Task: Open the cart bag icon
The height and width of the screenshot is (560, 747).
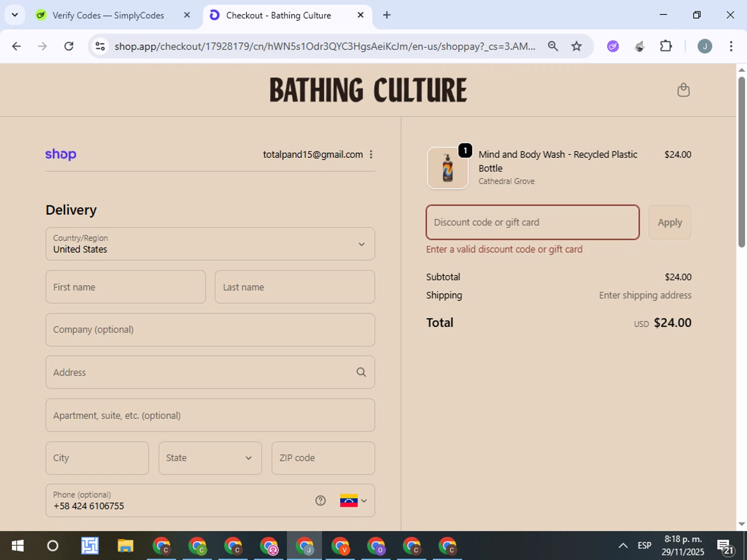Action: tap(683, 90)
